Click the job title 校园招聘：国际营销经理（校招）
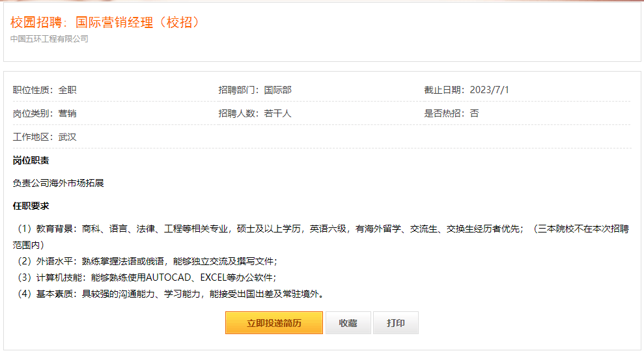Screen dimensions: 644x353 (x=106, y=22)
